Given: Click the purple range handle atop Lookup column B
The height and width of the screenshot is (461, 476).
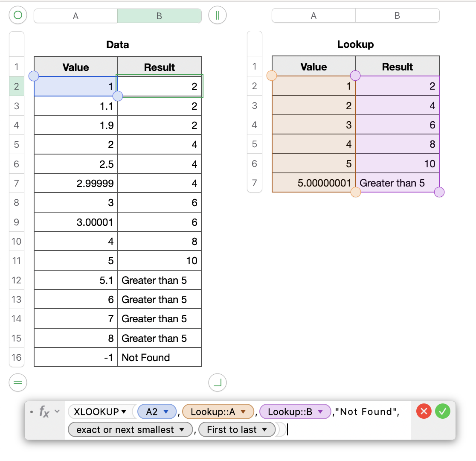Looking at the screenshot, I should point(355,76).
